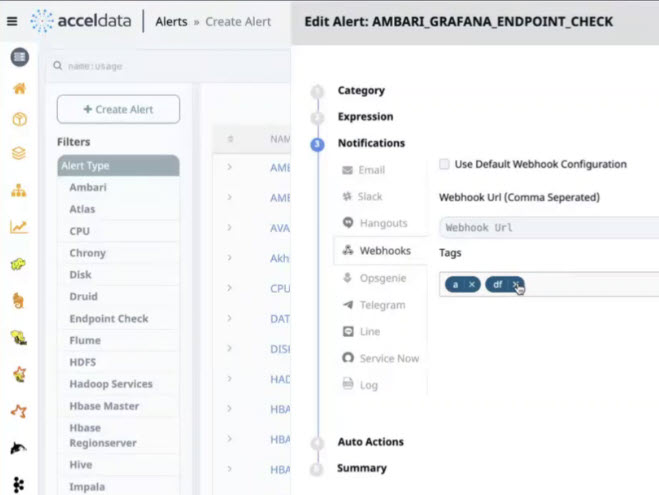Filter alerts by Chrony type
The width and height of the screenshot is (659, 495).
(x=119, y=253)
